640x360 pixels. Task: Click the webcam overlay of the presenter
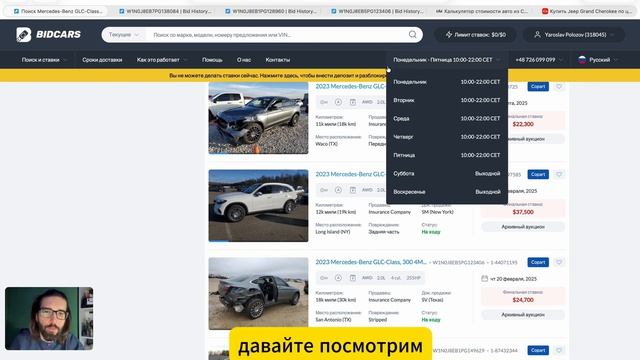tap(49, 318)
